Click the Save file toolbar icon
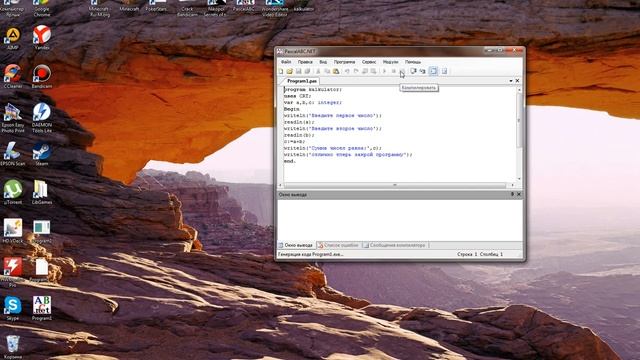 click(298, 71)
